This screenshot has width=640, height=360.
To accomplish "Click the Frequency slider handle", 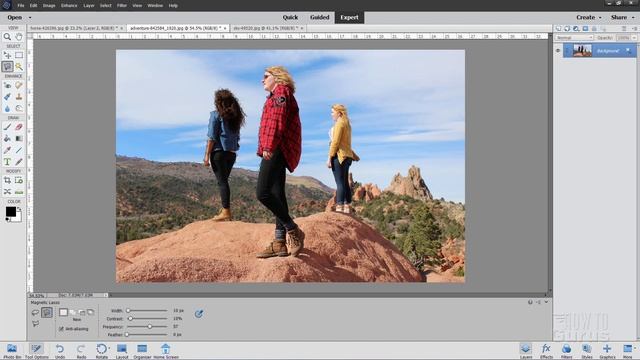I will (x=150, y=327).
